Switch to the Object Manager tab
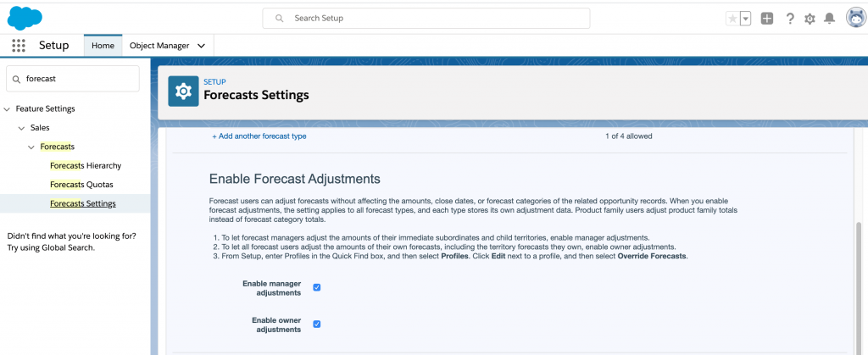Image resolution: width=868 pixels, height=355 pixels. click(159, 46)
